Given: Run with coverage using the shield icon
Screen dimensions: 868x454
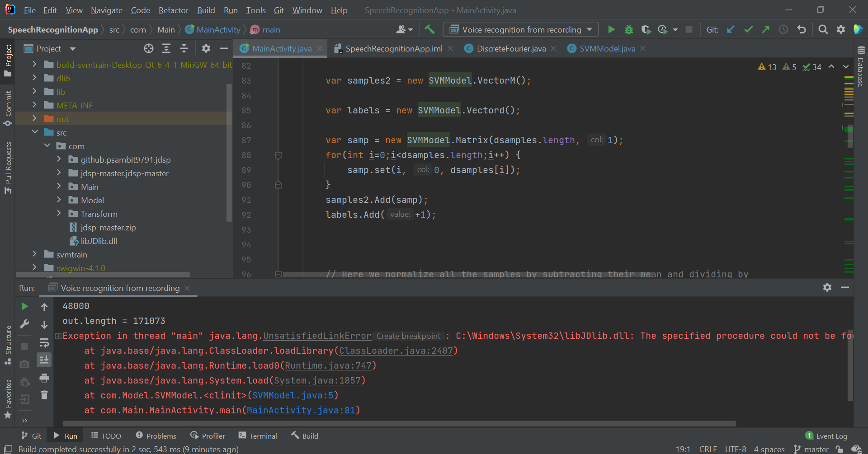Looking at the screenshot, I should (x=646, y=29).
